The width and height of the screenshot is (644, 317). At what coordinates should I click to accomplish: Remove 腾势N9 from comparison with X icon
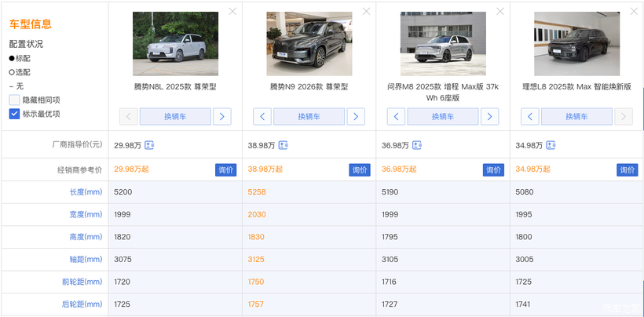pos(366,12)
